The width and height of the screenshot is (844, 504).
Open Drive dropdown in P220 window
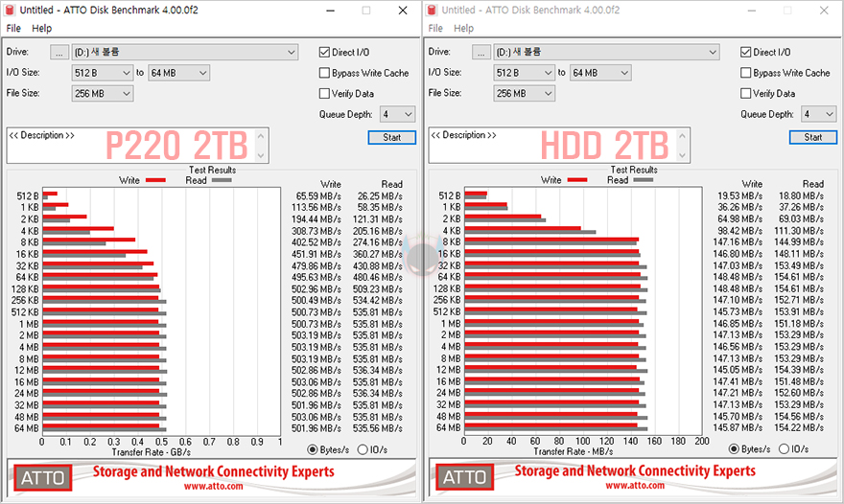click(184, 52)
